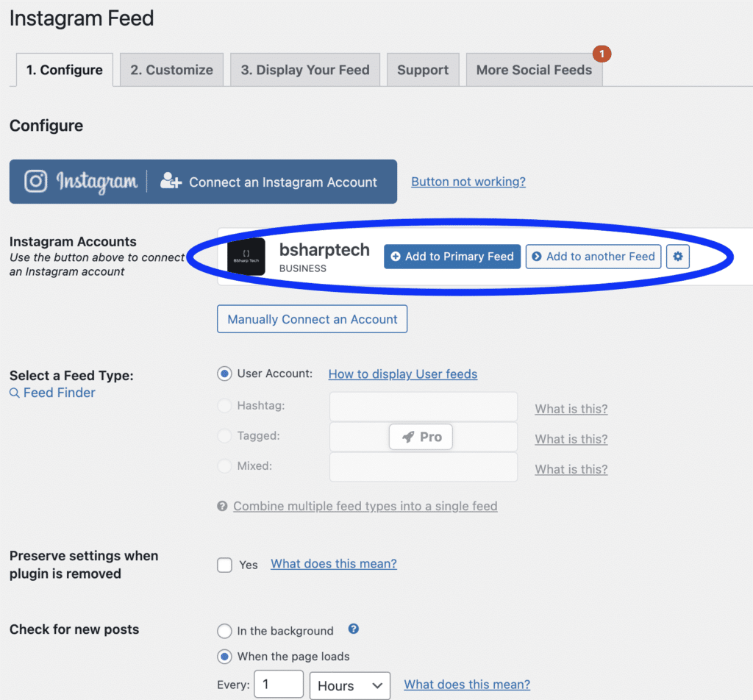Select the Hashtag feed type radio
753x700 pixels.
(x=224, y=406)
